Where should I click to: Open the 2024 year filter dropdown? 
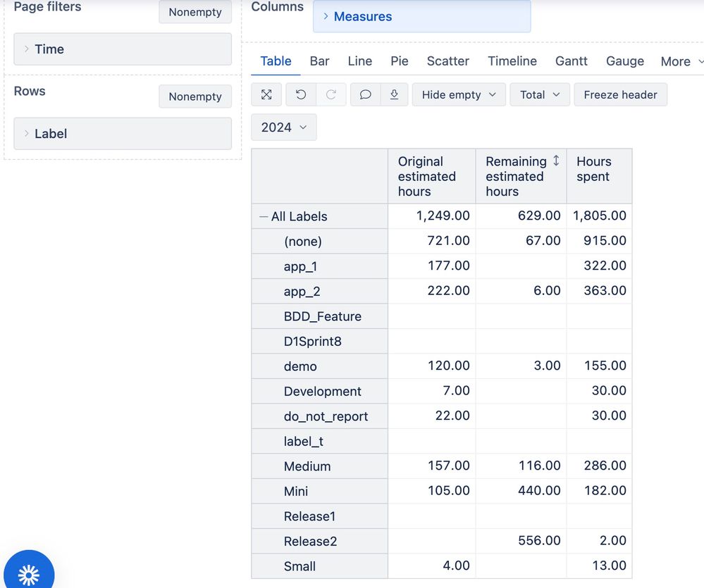coord(284,127)
